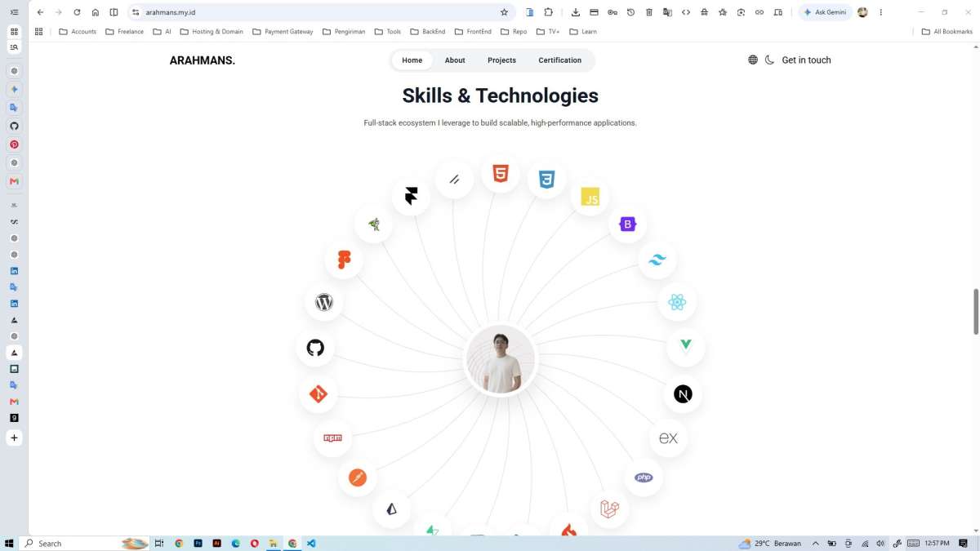Click the Postman skill icon
The height and width of the screenshot is (551, 980).
pyautogui.click(x=358, y=478)
